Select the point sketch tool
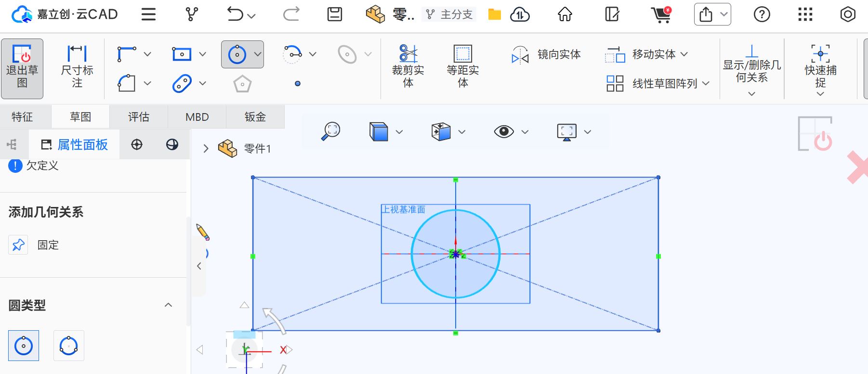The height and width of the screenshot is (374, 868). [x=298, y=84]
